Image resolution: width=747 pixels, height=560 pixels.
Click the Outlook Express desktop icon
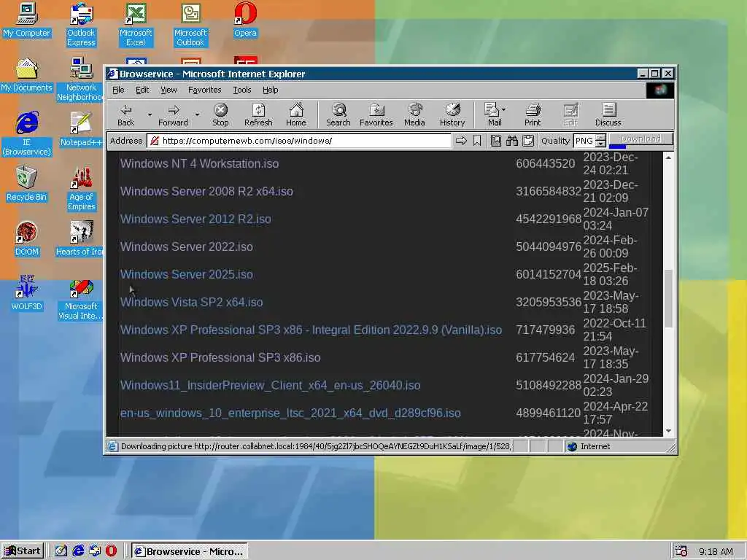pyautogui.click(x=81, y=25)
